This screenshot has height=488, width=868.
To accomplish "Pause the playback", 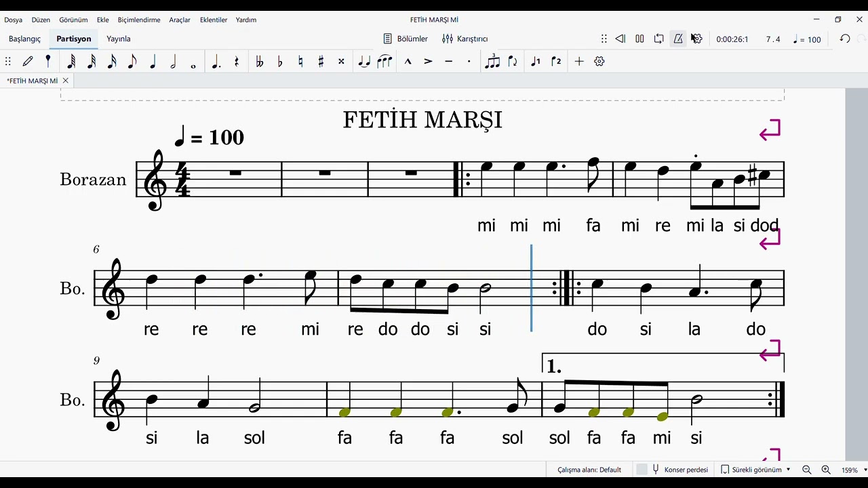I will click(x=639, y=39).
